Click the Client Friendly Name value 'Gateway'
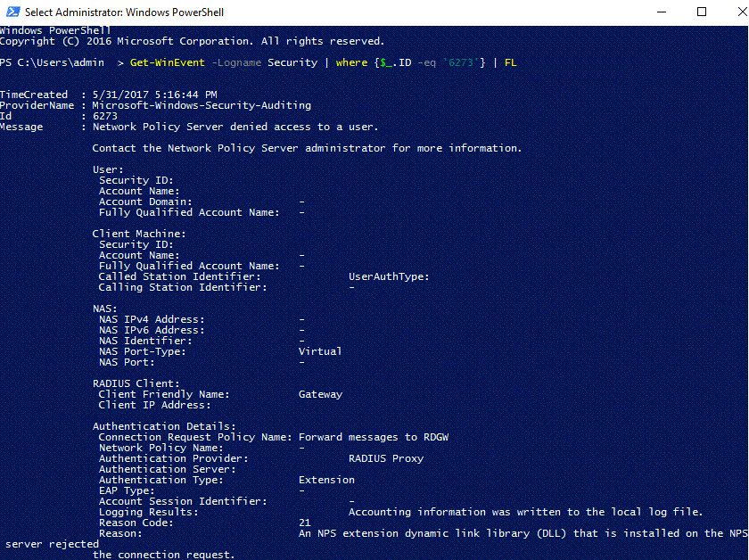Viewport: 749px width, 560px height. pos(320,394)
